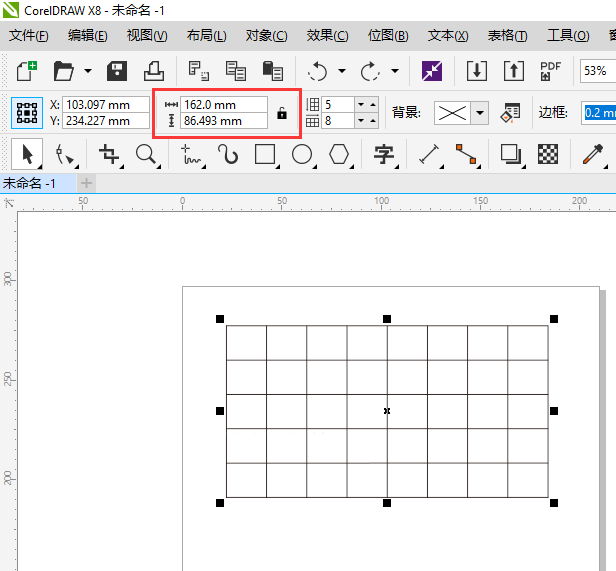Viewport: 616px width, 571px height.
Task: Click the purple search content icon
Action: point(432,71)
